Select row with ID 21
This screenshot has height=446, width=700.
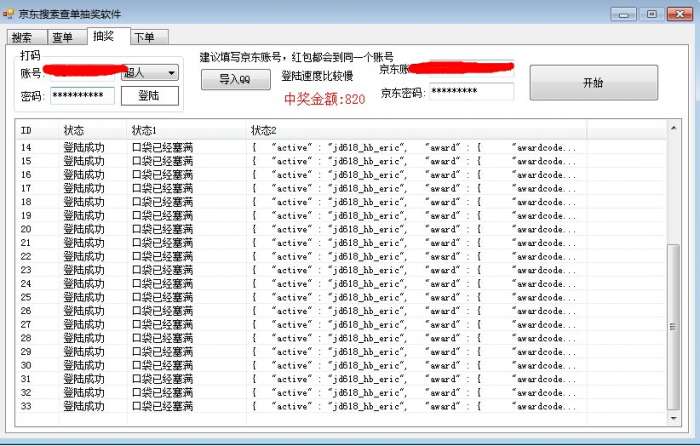pos(341,243)
